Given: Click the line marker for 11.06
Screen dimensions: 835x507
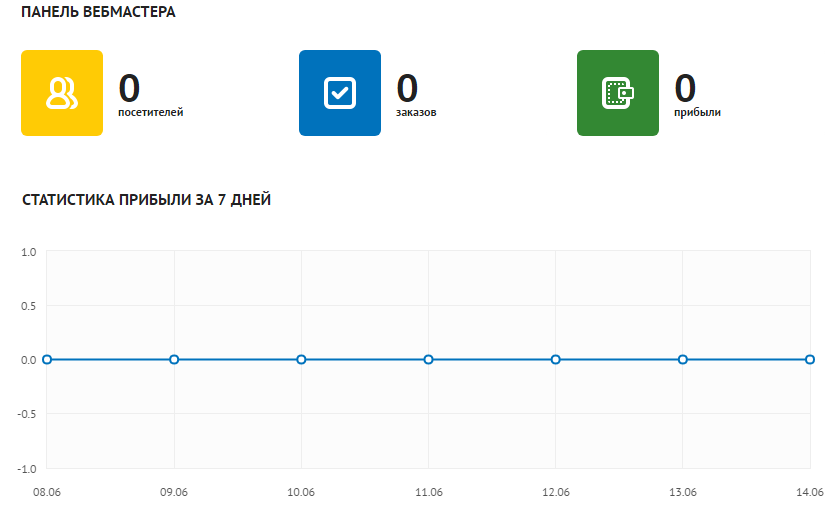Looking at the screenshot, I should pos(428,359).
